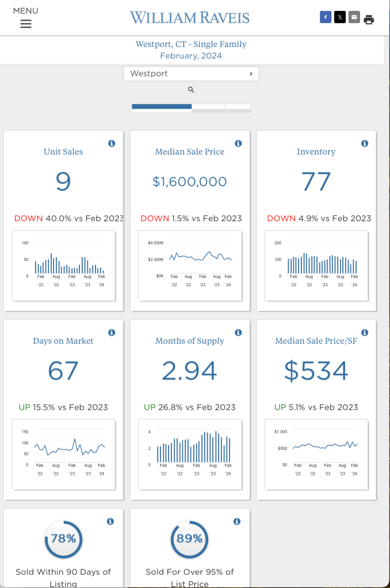This screenshot has width=390, height=588.
Task: Click the Unit Sales trend chart
Action: pos(64,265)
